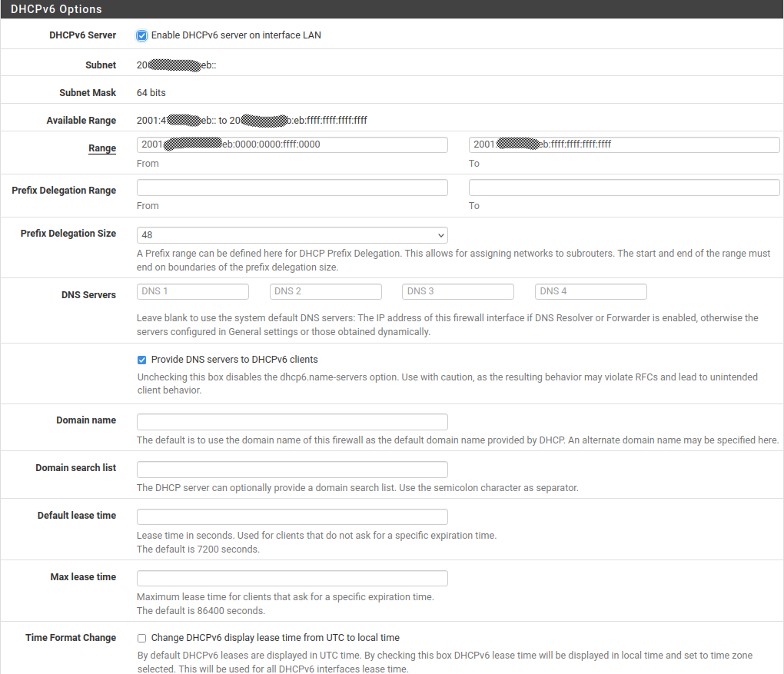The image size is (784, 674).
Task: Disable the DHCPv6 server on LAN checkbox
Action: (141, 35)
